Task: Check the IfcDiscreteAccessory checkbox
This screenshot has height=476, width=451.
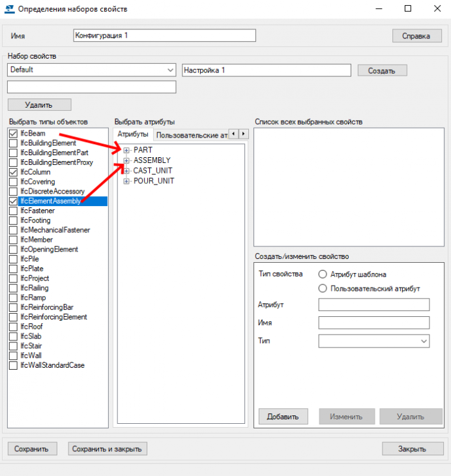Action: pos(13,191)
